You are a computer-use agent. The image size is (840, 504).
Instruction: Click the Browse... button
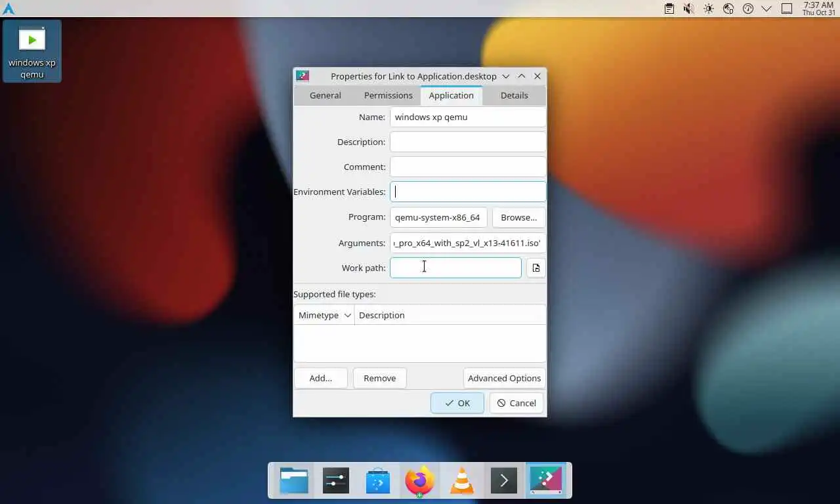518,217
